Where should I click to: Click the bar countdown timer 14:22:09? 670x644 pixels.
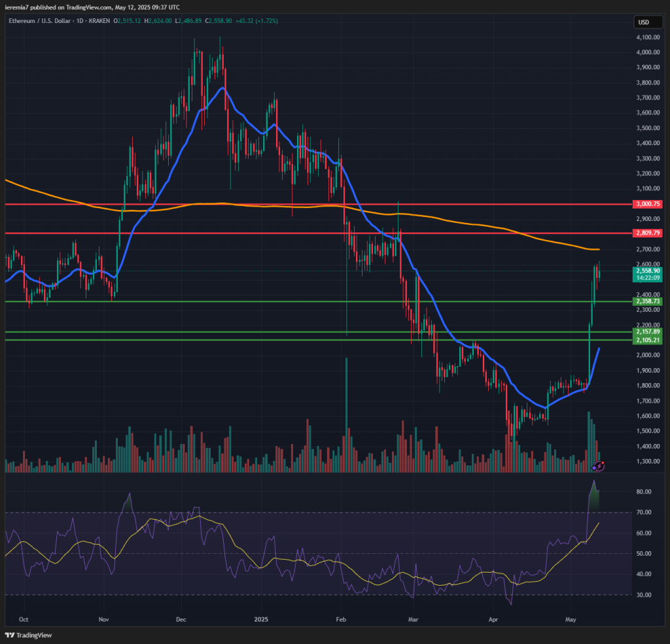648,278
